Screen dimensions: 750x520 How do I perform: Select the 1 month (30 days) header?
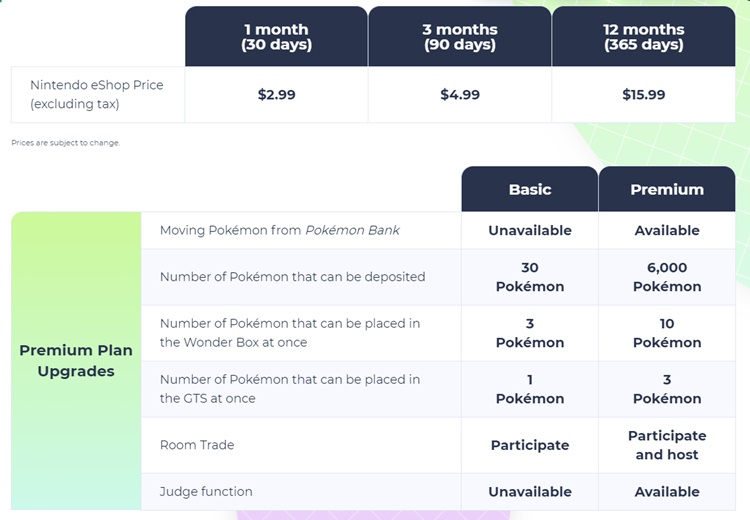(x=276, y=36)
